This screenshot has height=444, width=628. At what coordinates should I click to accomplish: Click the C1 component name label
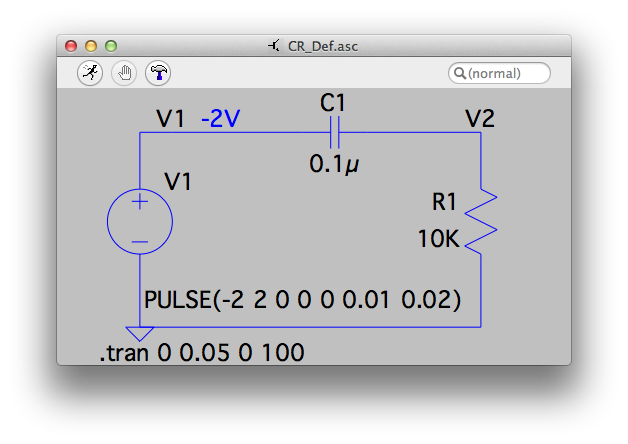click(x=333, y=102)
